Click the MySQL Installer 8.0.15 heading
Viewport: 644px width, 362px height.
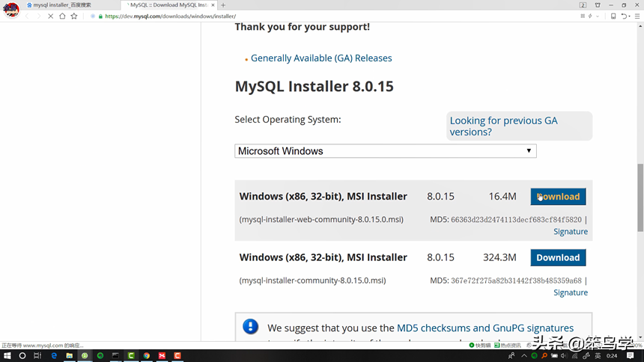coord(315,86)
